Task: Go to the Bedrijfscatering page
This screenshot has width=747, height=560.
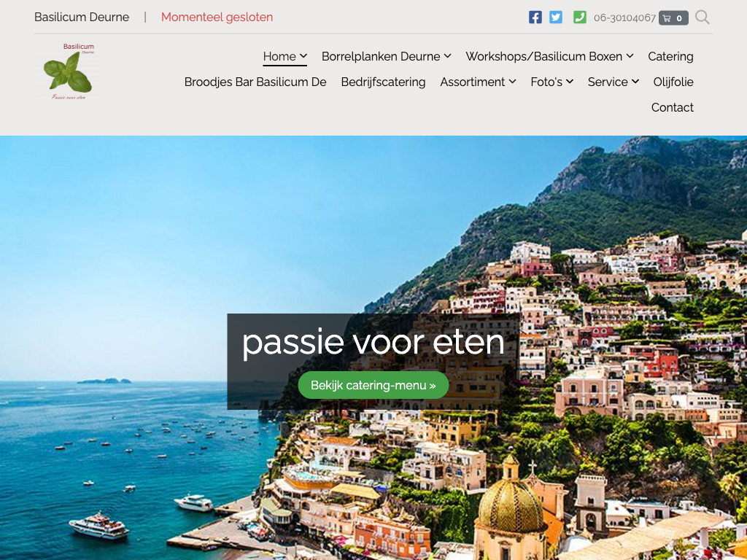Action: pyautogui.click(x=383, y=82)
